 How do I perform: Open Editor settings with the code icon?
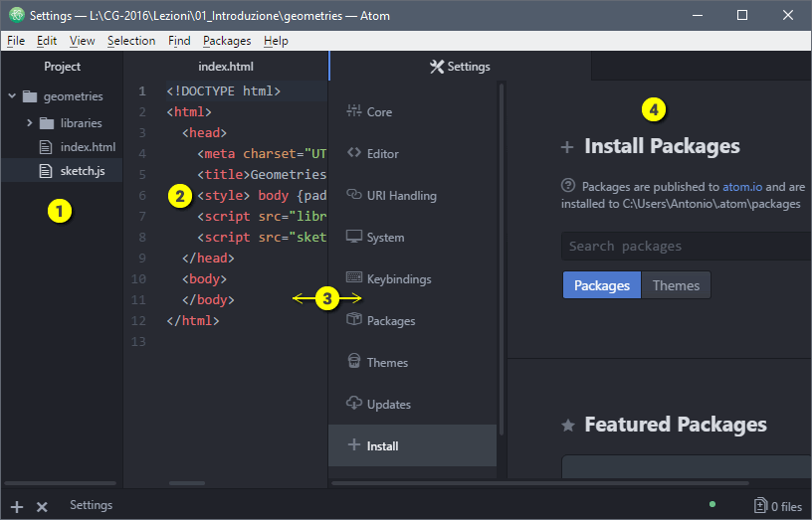[353, 153]
